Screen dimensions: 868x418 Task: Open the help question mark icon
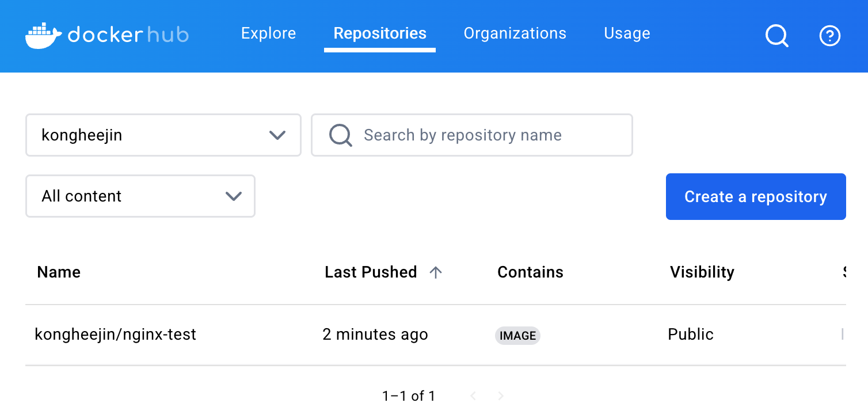click(829, 36)
